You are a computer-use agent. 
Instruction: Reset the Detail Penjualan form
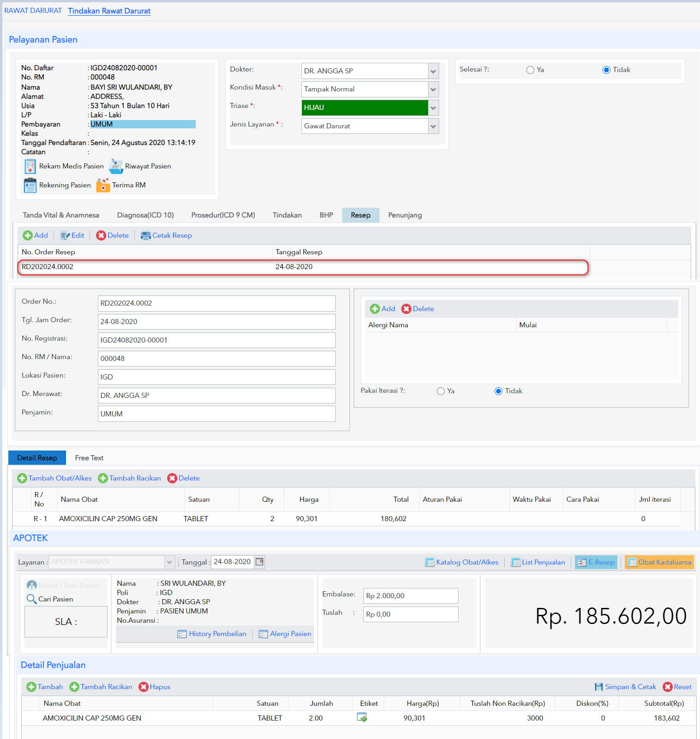677,687
